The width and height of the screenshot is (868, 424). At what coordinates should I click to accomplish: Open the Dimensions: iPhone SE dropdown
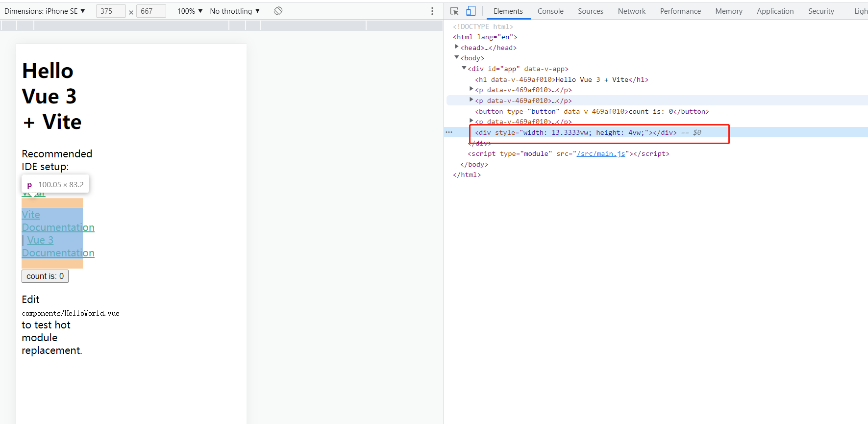45,11
